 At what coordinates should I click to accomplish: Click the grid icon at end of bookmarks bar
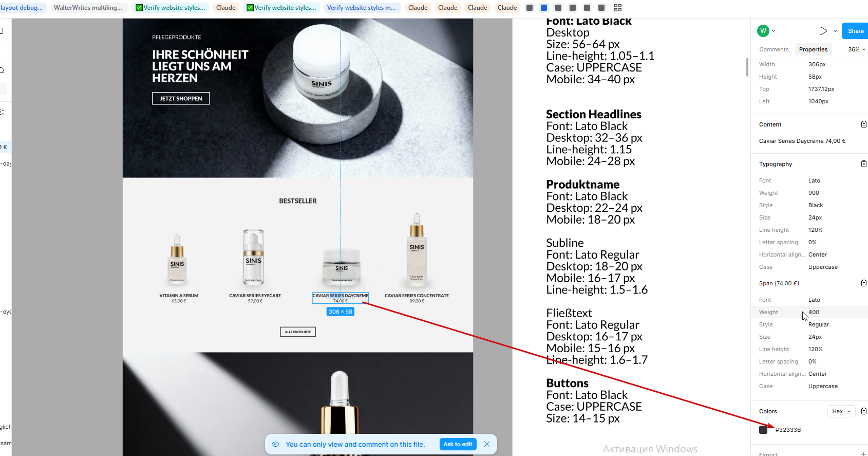click(618, 8)
